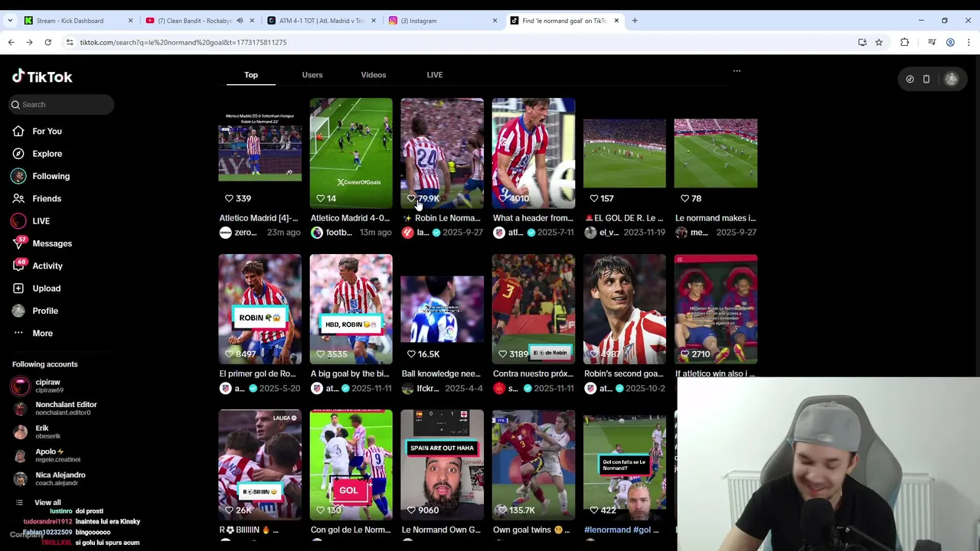Click the browser back arrow
The width and height of the screenshot is (980, 551).
(11, 42)
